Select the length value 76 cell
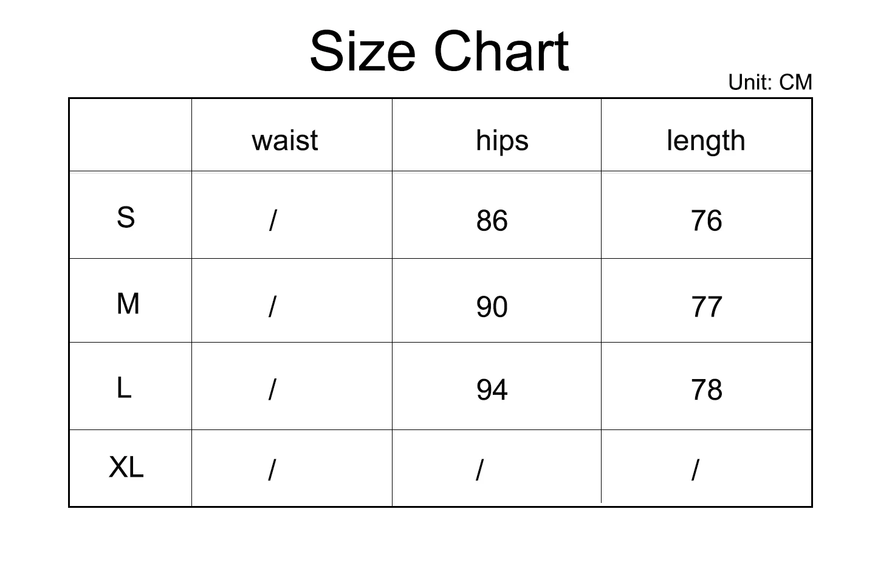 706,220
